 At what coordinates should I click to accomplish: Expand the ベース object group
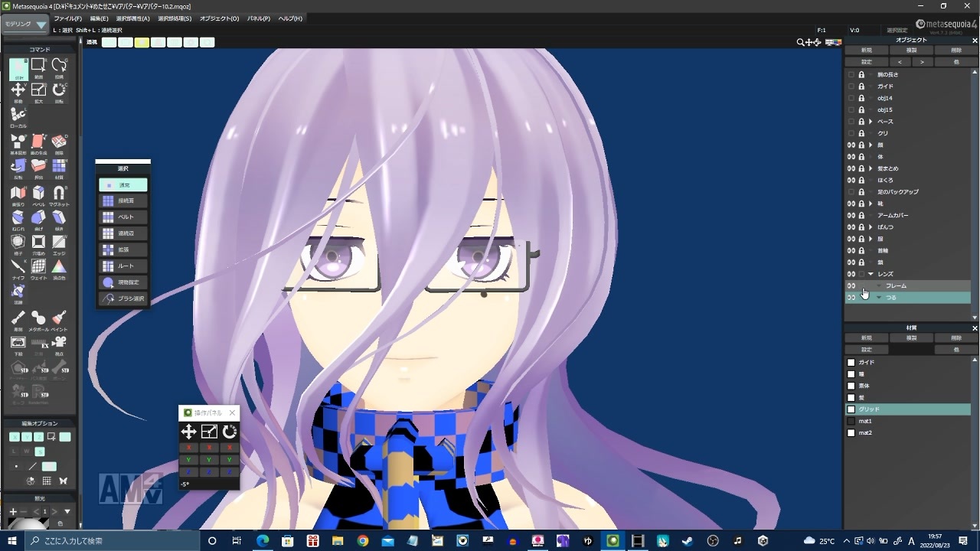click(871, 122)
